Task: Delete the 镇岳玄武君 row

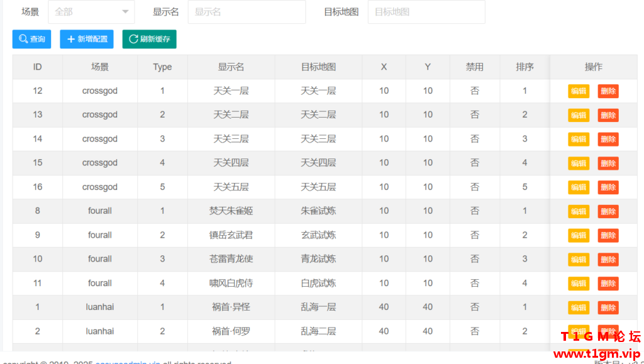Action: pyautogui.click(x=608, y=235)
